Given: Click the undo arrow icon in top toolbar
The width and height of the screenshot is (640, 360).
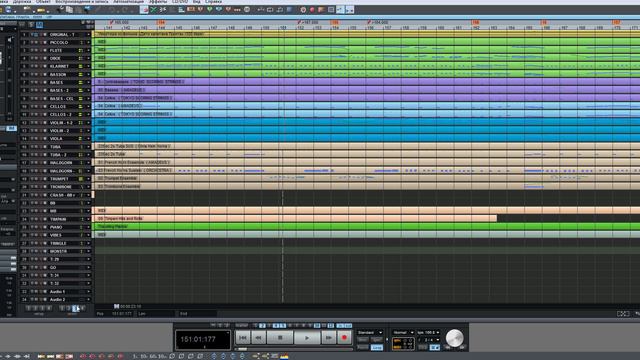Looking at the screenshot, I should [x=112, y=10].
